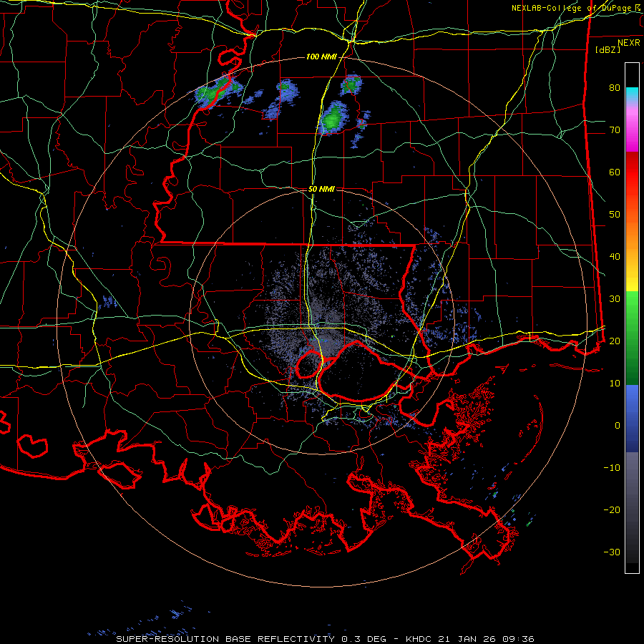Select the 80 value on dBZ scale

[x=615, y=88]
